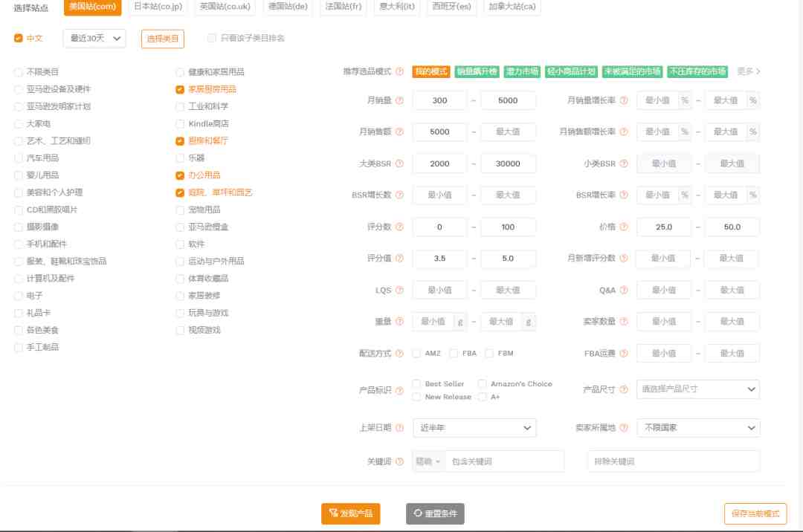Click the 月销售额 help icon
Viewport: 803px width, 532px height.
point(399,132)
